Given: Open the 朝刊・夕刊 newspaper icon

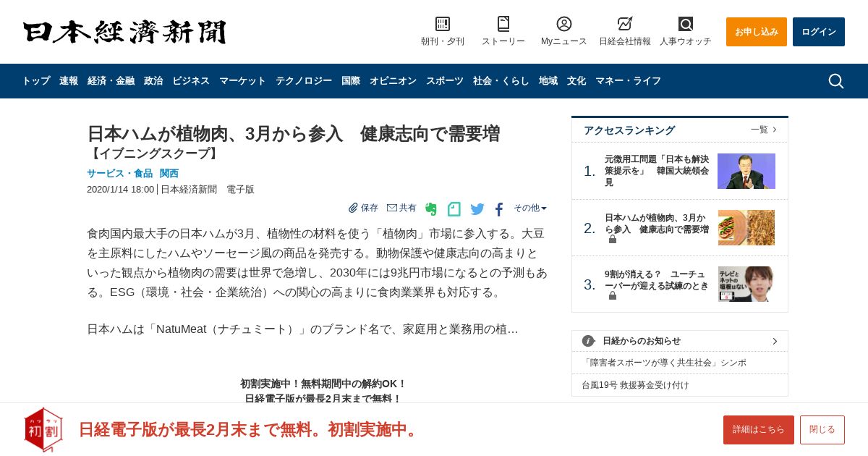Looking at the screenshot, I should click(443, 24).
